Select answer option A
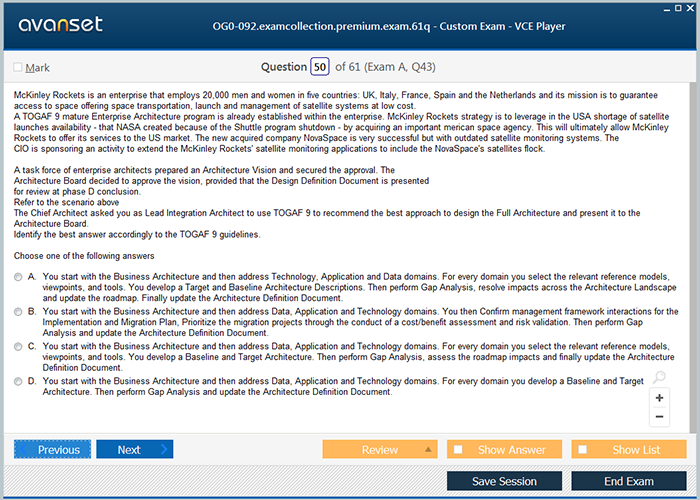This screenshot has width=700, height=500. pyautogui.click(x=18, y=277)
